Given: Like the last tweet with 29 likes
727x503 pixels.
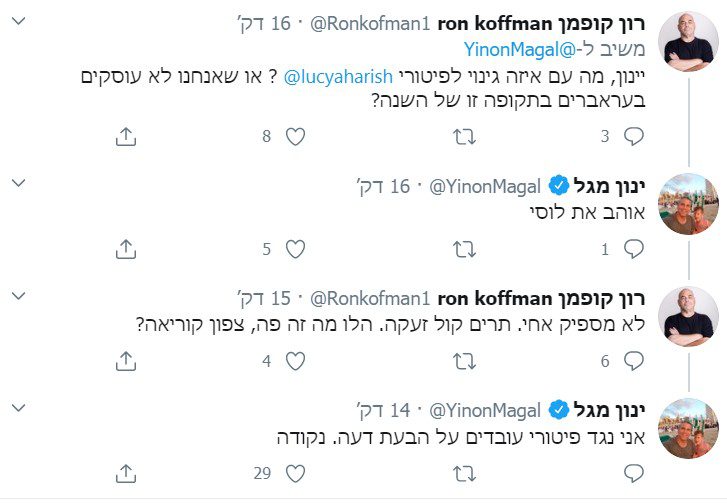Looking at the screenshot, I should [294, 472].
